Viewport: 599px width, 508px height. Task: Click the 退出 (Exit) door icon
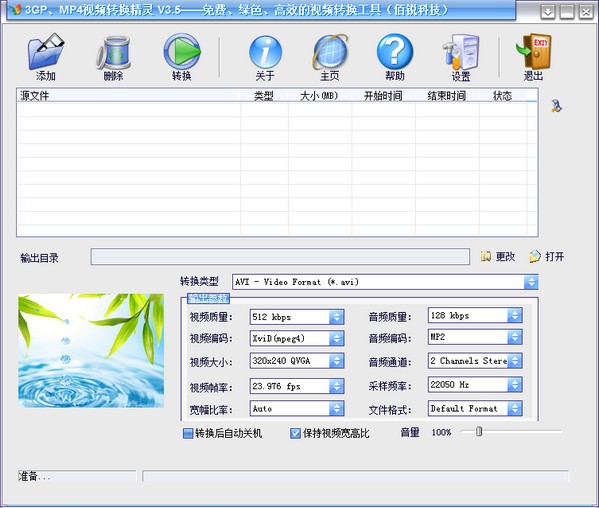[x=533, y=52]
